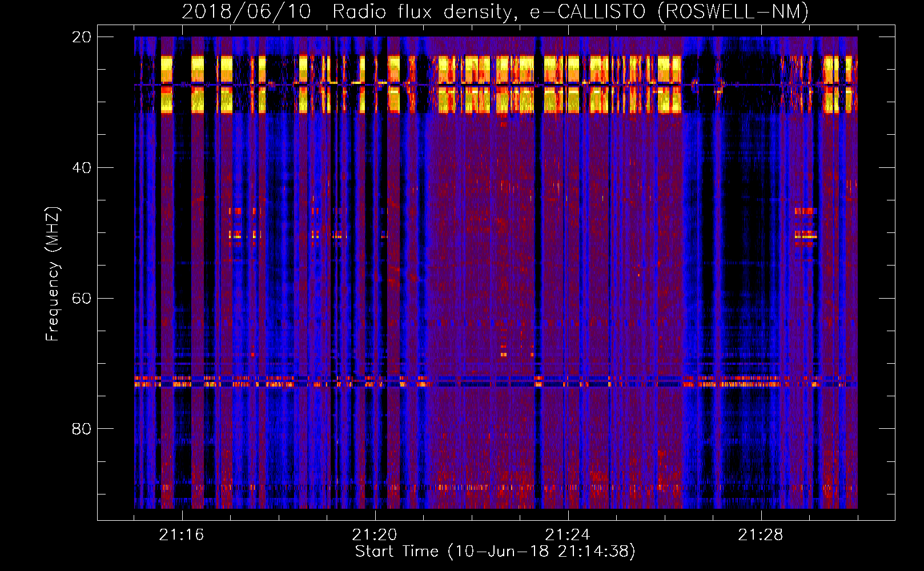Click the '20' frequency tick label

81,37
